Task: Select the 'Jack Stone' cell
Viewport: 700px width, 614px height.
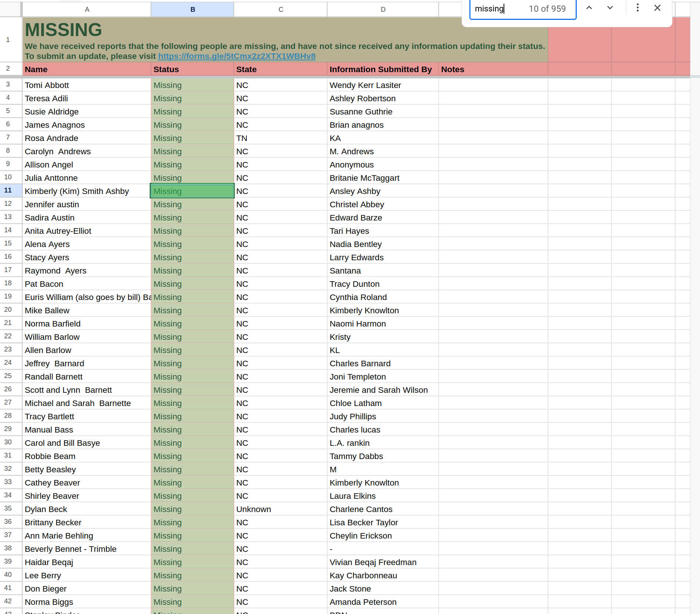Action: 383,589
